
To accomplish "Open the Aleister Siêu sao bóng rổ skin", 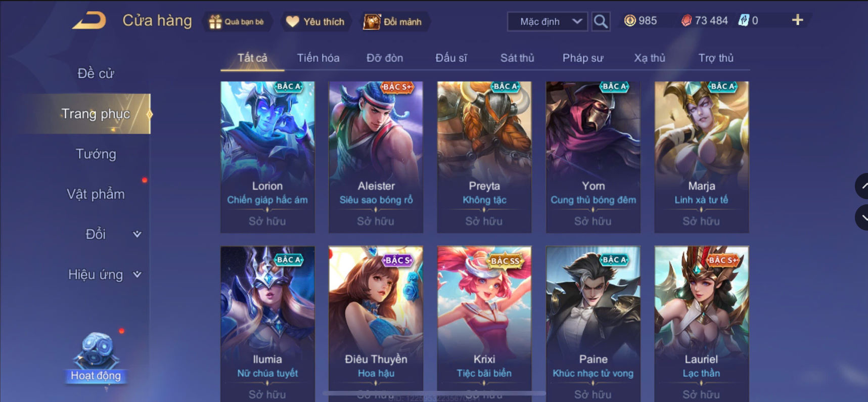I will click(376, 157).
